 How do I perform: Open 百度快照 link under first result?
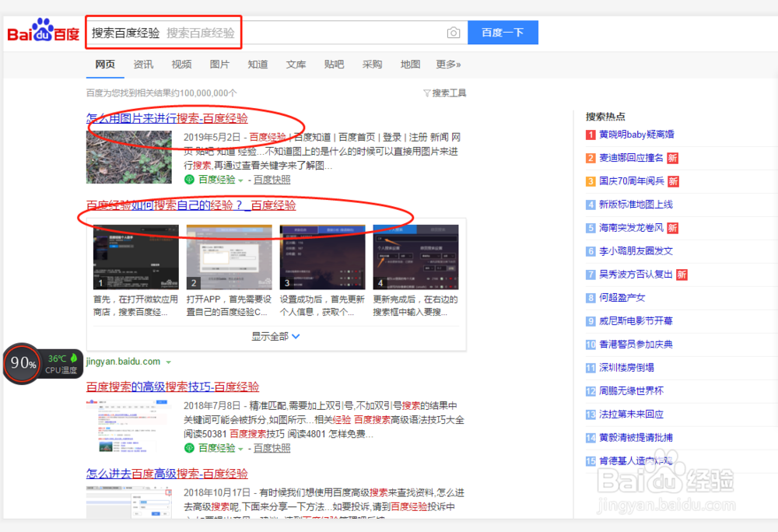(x=272, y=180)
